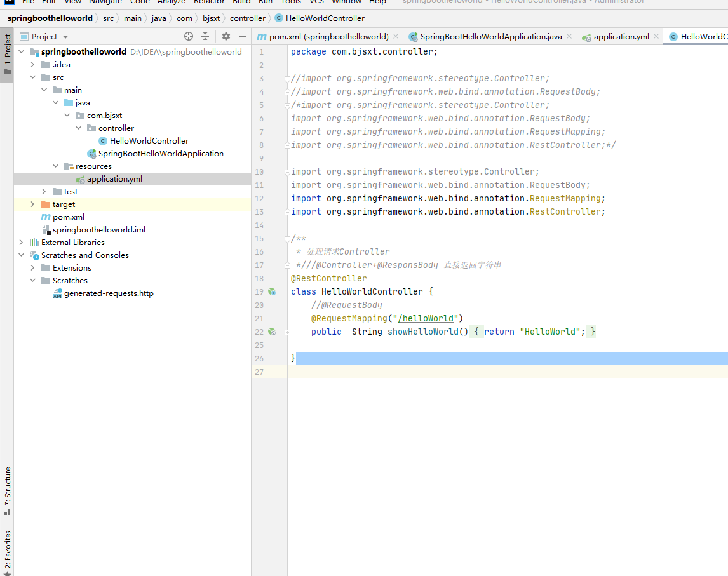The width and height of the screenshot is (728, 576).
Task: Place cursor on empty line 27
Action: [x=508, y=372]
